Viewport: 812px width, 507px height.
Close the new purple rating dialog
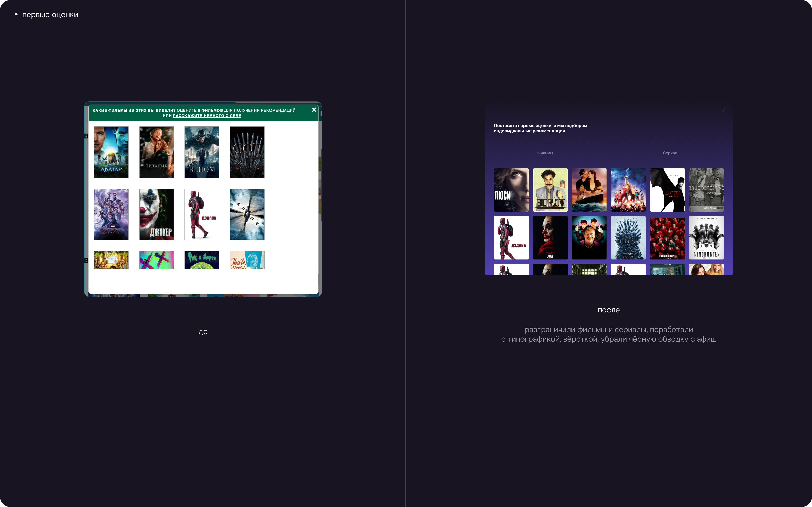point(723,111)
